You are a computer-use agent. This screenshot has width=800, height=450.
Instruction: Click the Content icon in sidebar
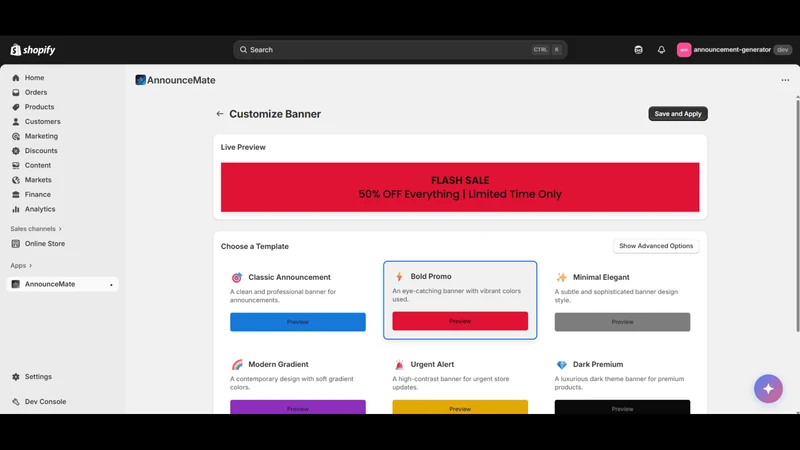tap(16, 165)
